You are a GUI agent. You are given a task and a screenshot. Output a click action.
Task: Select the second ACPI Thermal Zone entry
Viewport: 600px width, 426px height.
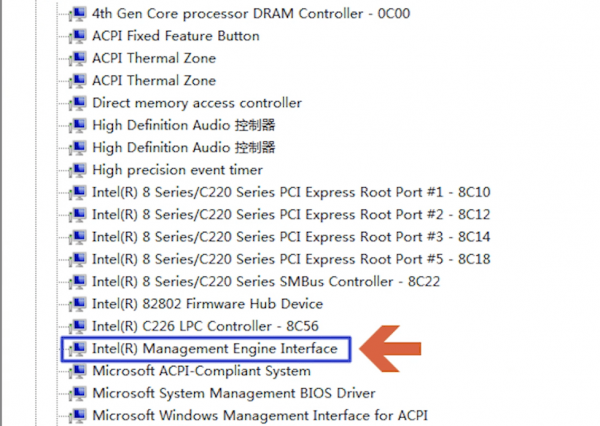pos(154,80)
